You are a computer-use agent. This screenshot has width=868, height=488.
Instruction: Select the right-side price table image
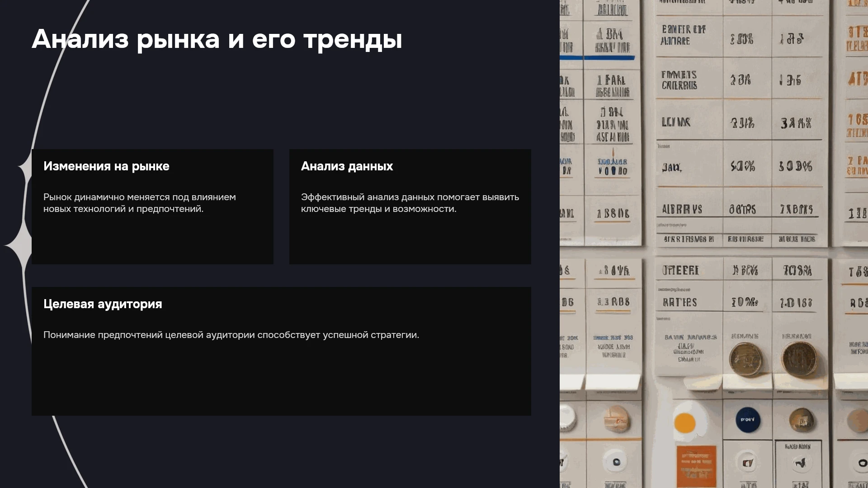click(714, 244)
